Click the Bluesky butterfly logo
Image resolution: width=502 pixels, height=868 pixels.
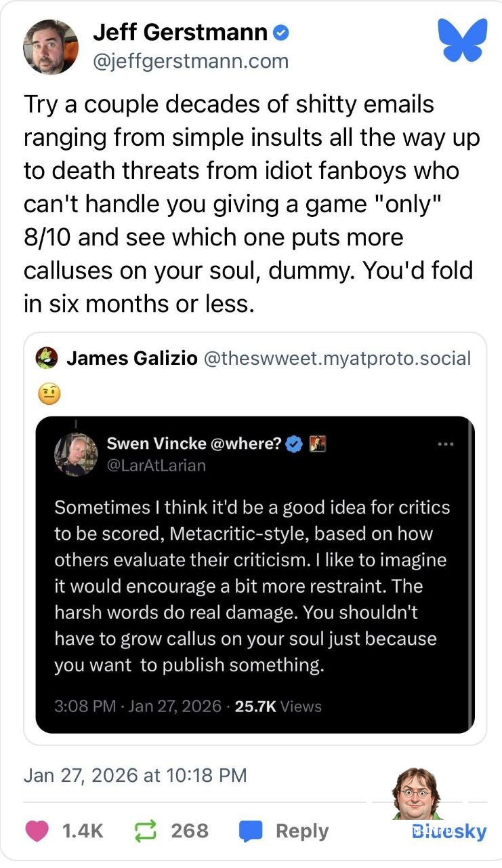tap(463, 41)
